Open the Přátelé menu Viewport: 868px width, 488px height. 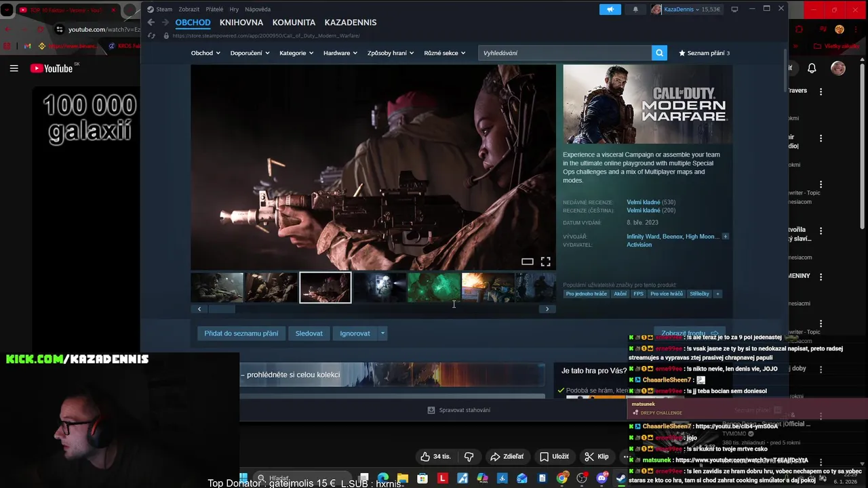pyautogui.click(x=214, y=9)
